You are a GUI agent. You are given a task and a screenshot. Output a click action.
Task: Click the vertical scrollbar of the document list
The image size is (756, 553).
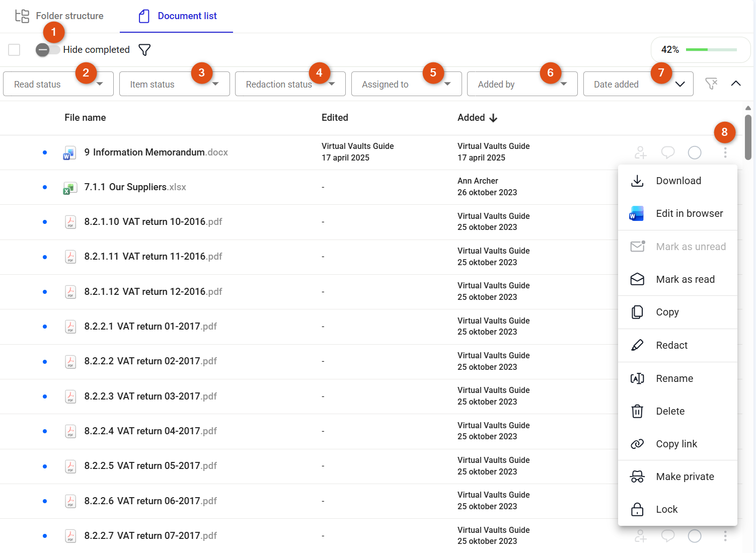748,137
